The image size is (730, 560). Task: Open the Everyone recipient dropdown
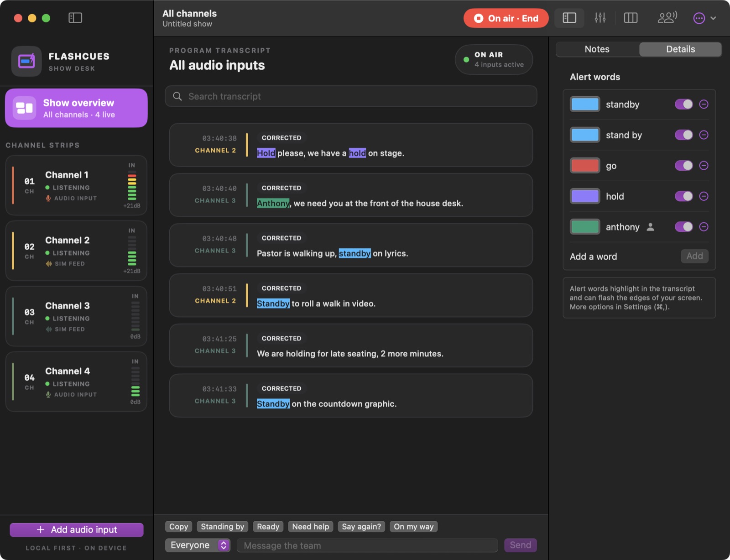[198, 545]
